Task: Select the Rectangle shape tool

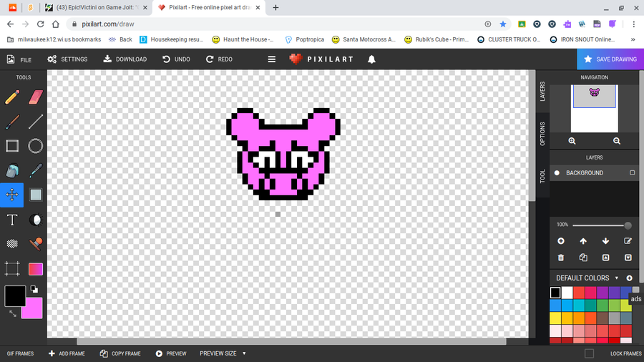Action: point(12,146)
